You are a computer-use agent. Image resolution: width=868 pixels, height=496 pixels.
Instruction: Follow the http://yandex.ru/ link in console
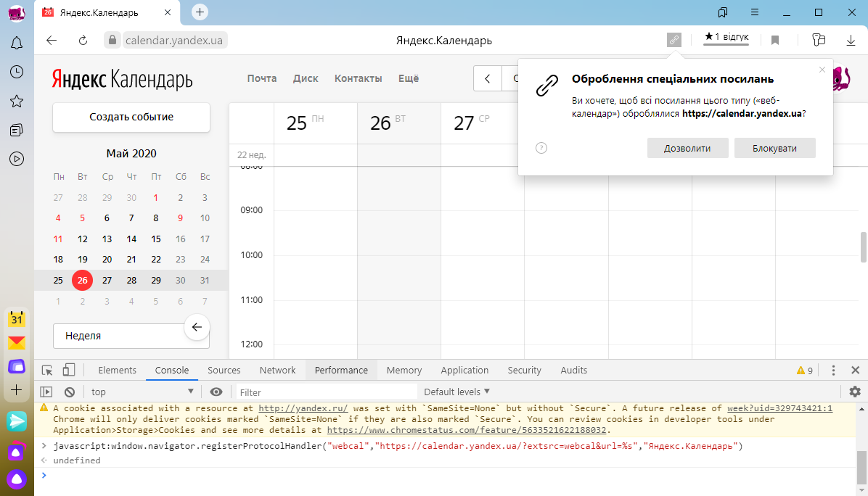pos(303,409)
